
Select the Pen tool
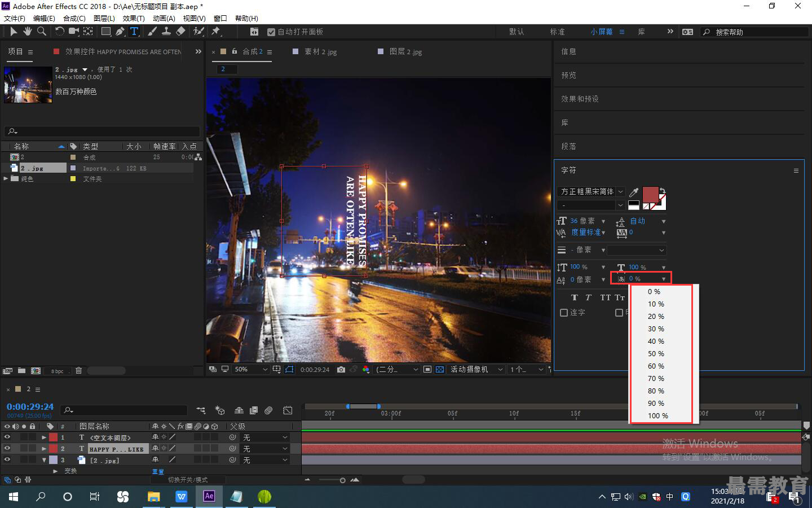120,32
